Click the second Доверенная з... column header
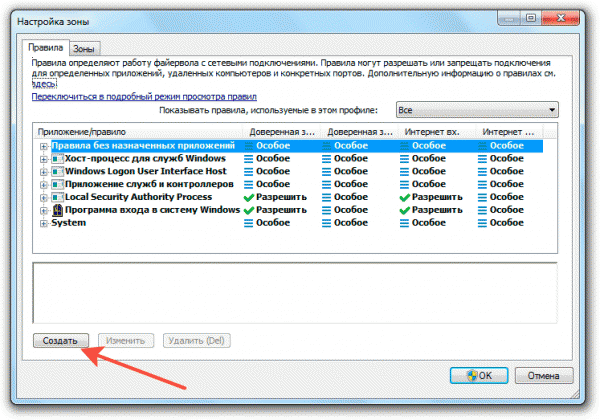Screen dimensions: 600x420 pos(360,132)
